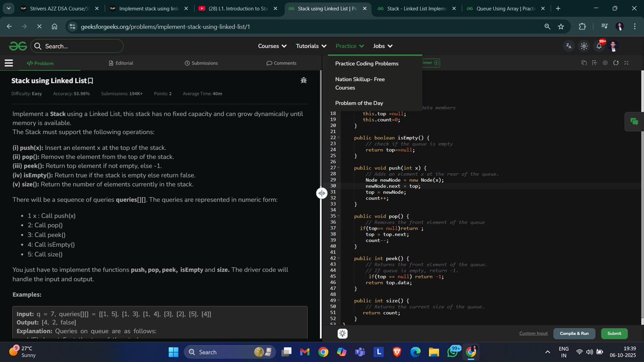Open the notifications bell
Viewport: 644px width, 362px height.
(x=599, y=46)
